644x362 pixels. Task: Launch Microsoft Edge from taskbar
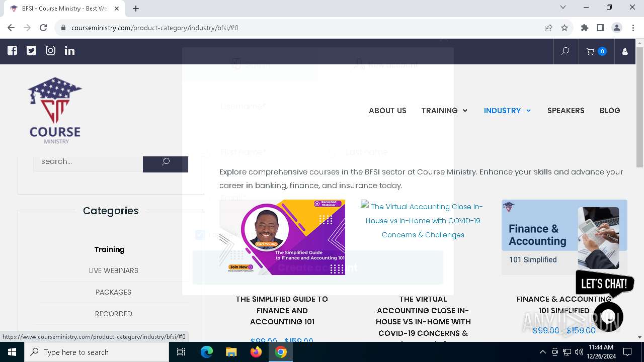207,352
